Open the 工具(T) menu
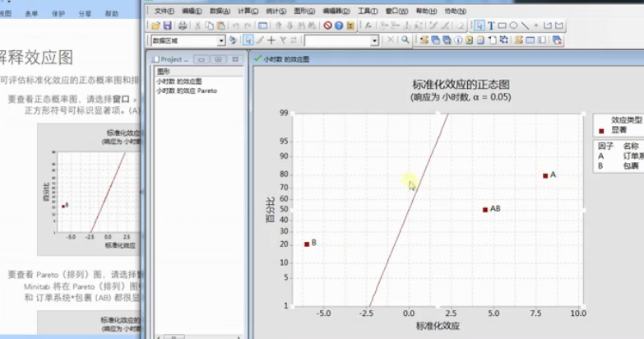Image resolution: width=644 pixels, height=339 pixels. coord(368,11)
